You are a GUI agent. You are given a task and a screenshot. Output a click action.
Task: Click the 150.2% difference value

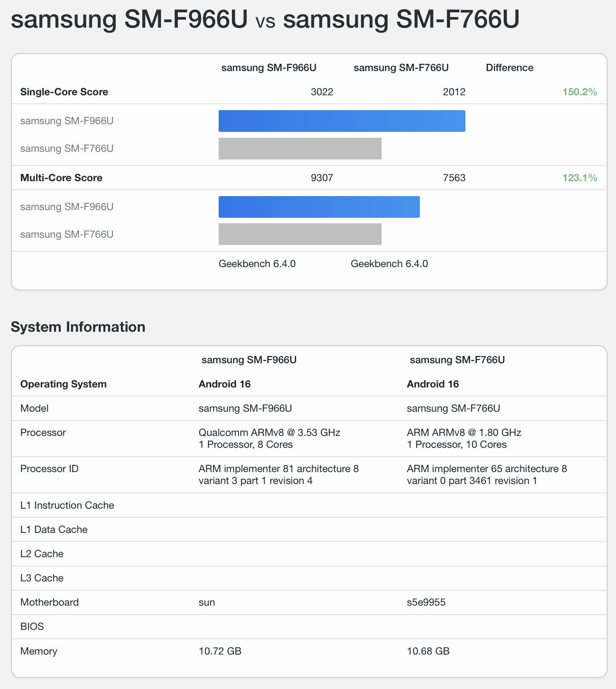(x=580, y=92)
